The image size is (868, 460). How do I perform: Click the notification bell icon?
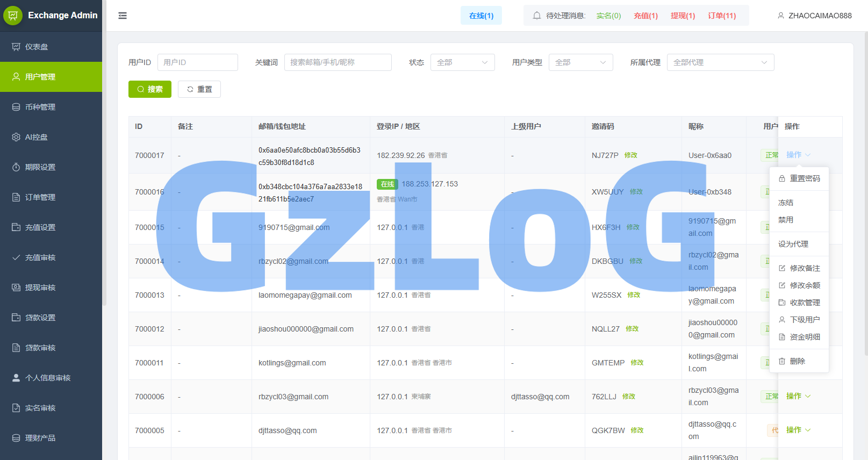[x=536, y=16]
